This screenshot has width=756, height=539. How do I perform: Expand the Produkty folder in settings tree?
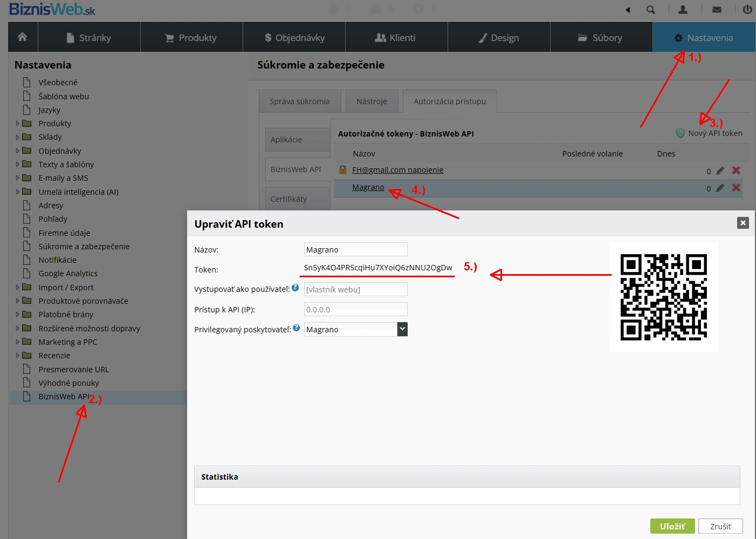(17, 124)
